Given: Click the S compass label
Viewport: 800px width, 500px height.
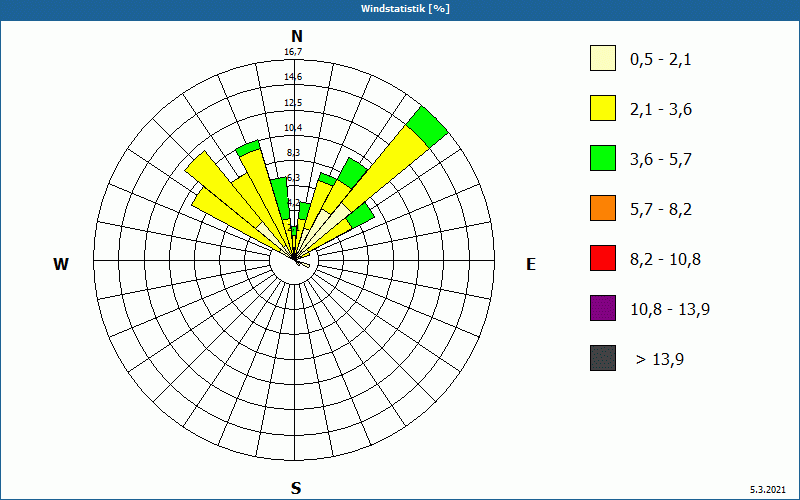Looking at the screenshot, I should (296, 489).
